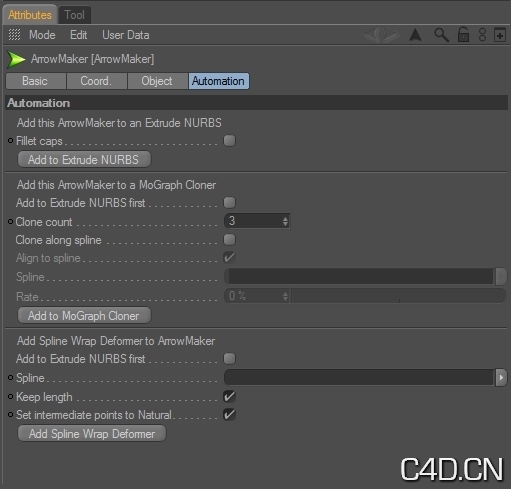Click the Rate slider track
Screen dimensions: 511x489
(x=399, y=296)
